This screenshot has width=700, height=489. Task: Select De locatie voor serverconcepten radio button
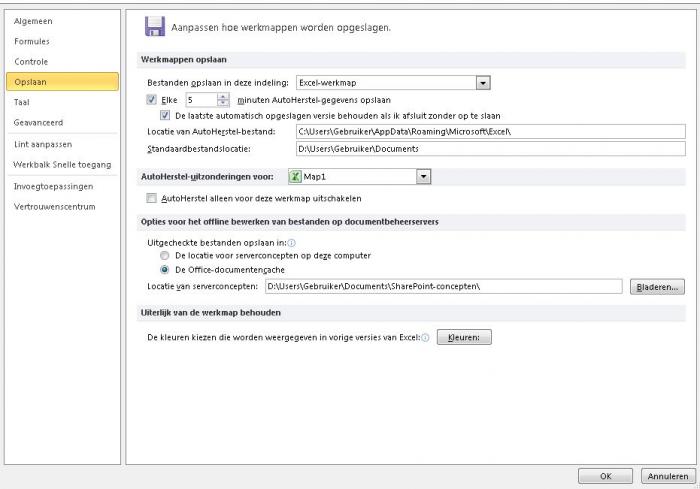[165, 255]
